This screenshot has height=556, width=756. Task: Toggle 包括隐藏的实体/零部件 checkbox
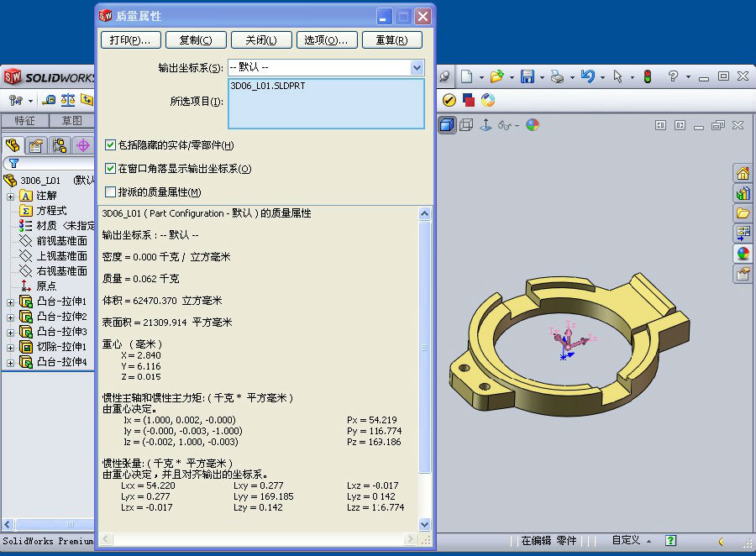(x=110, y=145)
